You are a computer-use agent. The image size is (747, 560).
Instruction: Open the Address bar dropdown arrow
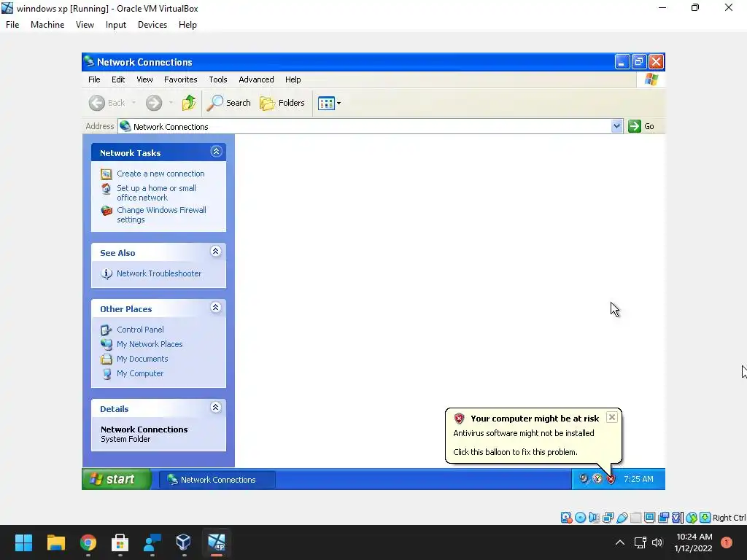[x=616, y=126]
